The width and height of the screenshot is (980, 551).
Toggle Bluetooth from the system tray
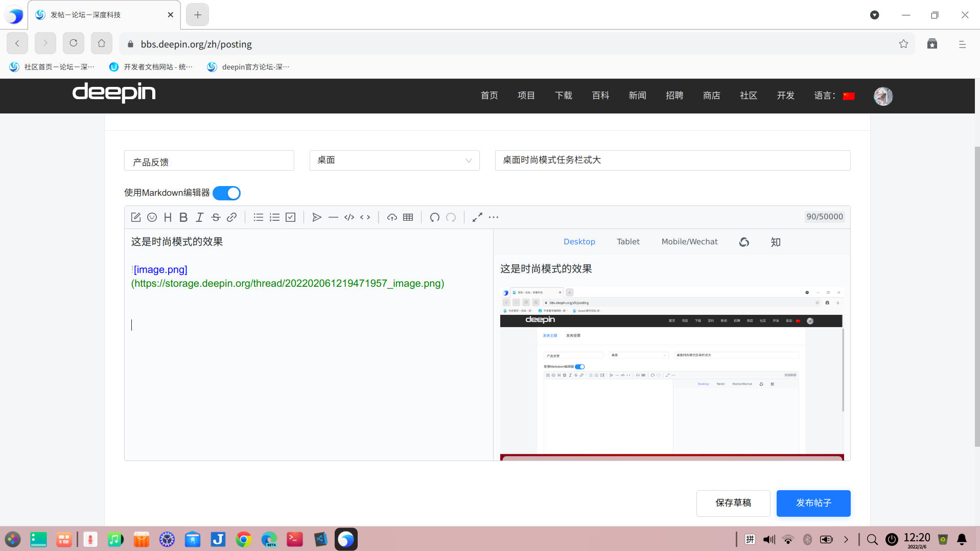point(807,539)
